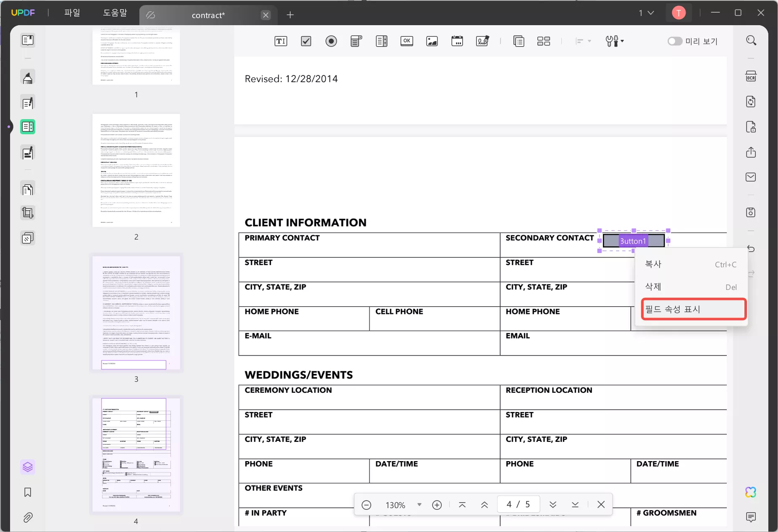Select the Button1 form field

pos(634,241)
